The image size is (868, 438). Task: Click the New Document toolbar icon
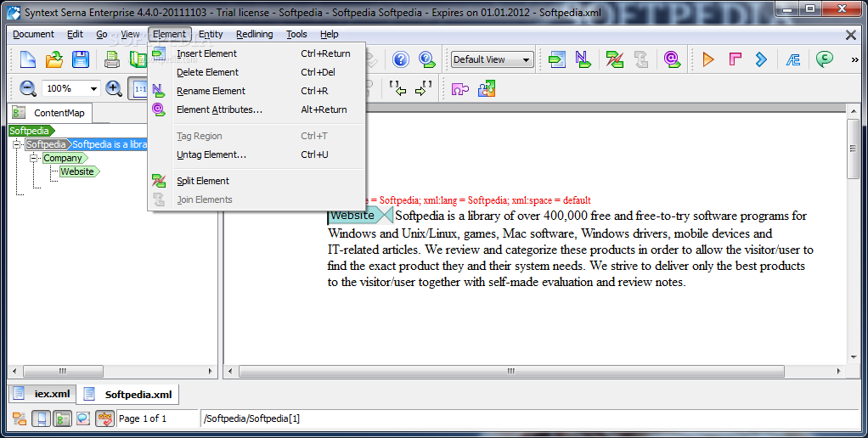pos(28,59)
